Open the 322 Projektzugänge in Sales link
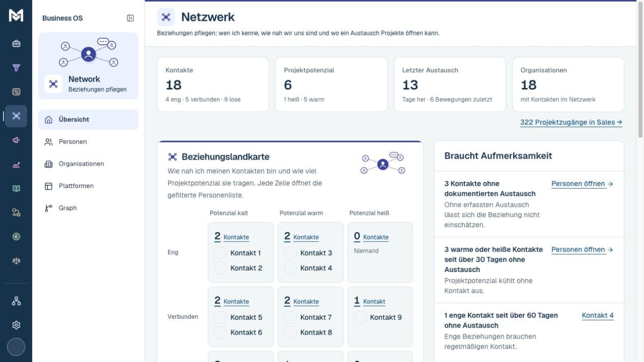The width and height of the screenshot is (644, 362). coord(571,123)
